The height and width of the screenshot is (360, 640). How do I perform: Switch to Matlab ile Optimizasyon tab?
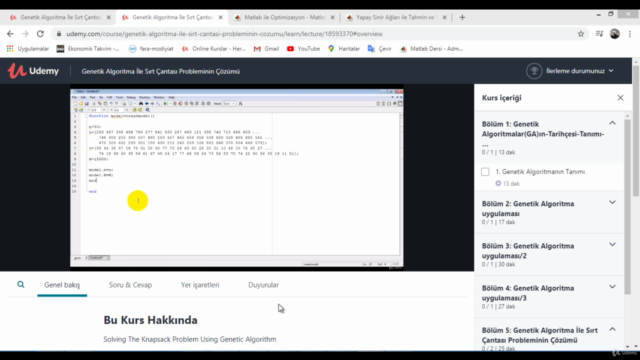284,18
